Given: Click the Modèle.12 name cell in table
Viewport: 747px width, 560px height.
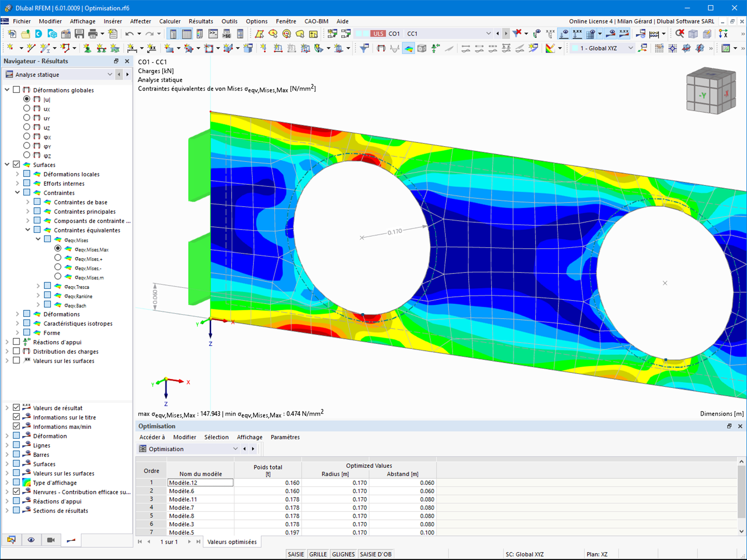Looking at the screenshot, I should click(200, 483).
